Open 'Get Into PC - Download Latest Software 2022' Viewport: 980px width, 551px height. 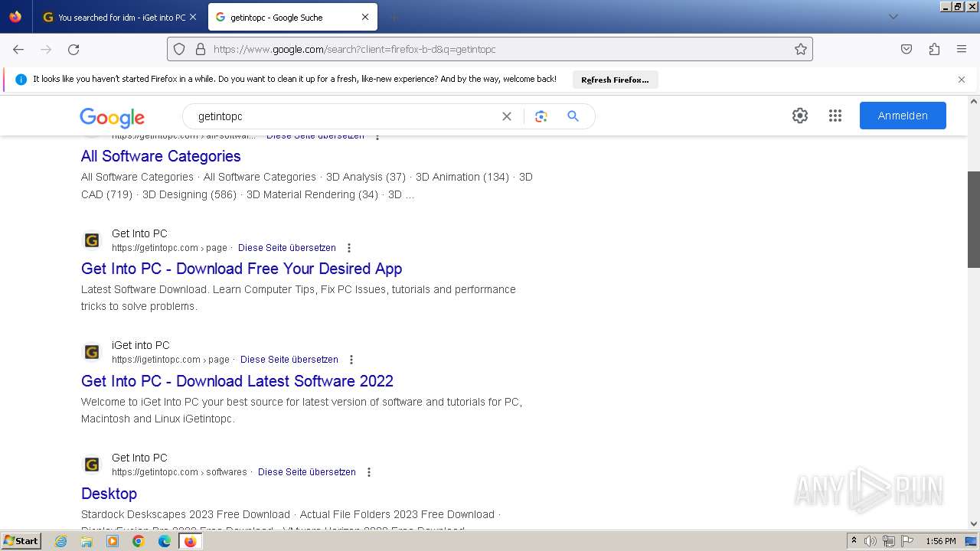tap(237, 381)
